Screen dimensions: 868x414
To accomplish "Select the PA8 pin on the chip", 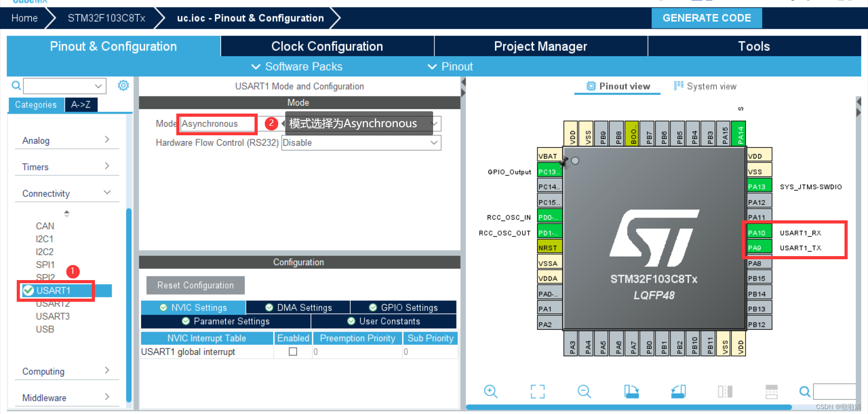I will click(x=759, y=263).
